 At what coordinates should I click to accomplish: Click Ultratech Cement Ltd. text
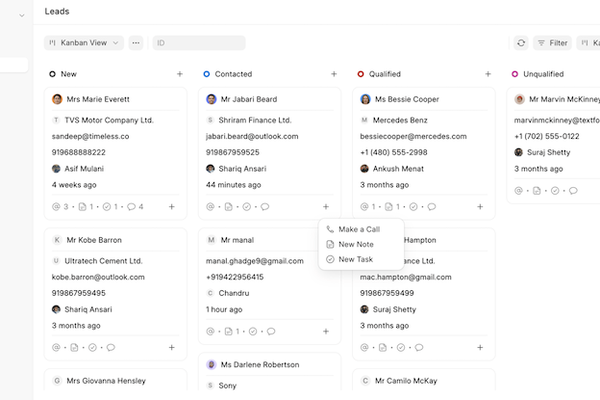[x=103, y=261]
